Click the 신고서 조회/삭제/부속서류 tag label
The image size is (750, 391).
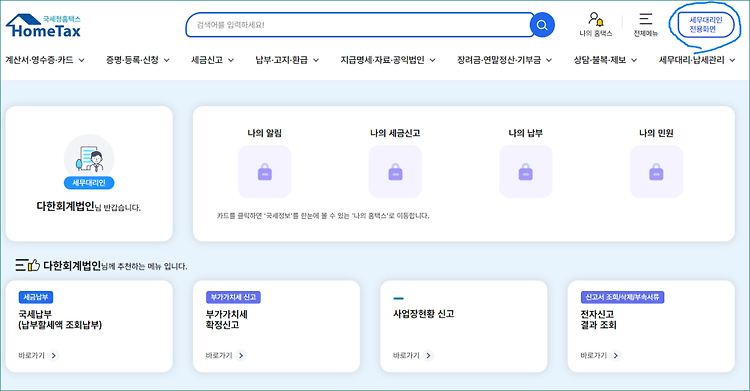pyautogui.click(x=622, y=297)
